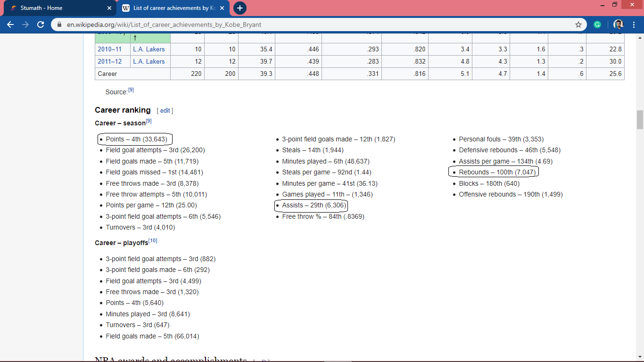This screenshot has width=644, height=362.
Task: Go back to the previous page
Action: coord(10,25)
